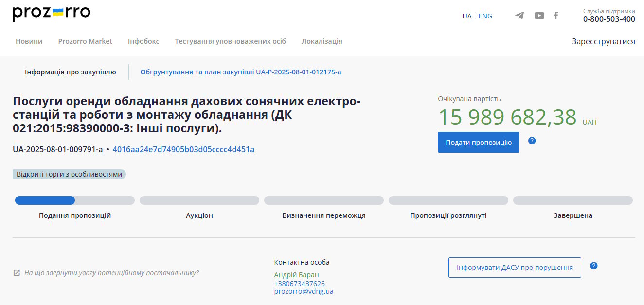Select UA language option
This screenshot has height=305, width=644.
(466, 16)
